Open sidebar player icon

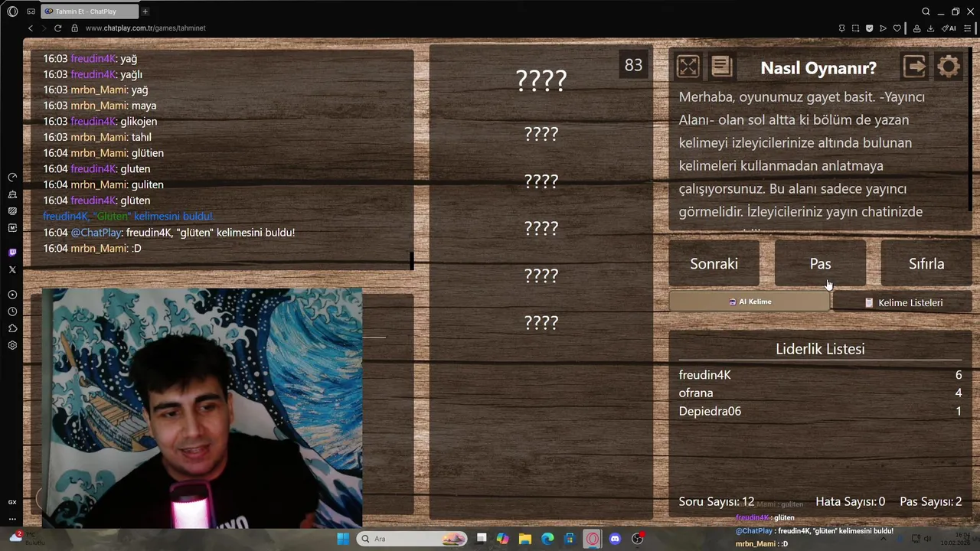[x=12, y=295]
